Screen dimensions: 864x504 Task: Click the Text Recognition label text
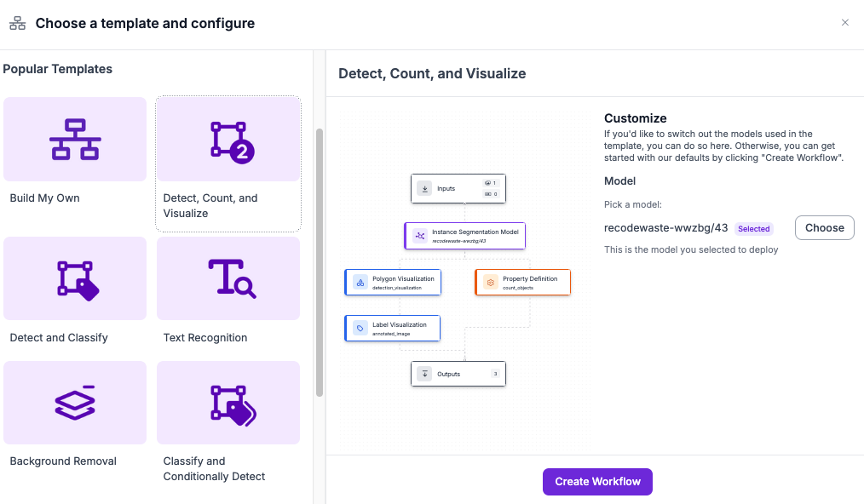tap(205, 338)
